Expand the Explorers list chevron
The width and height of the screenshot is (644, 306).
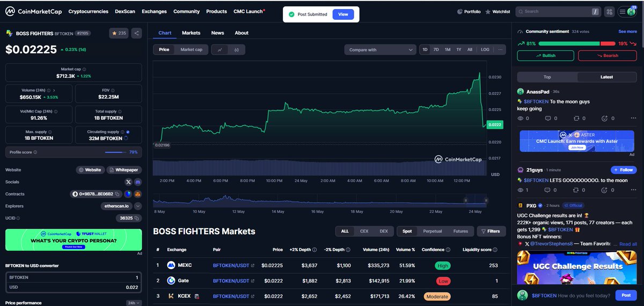click(x=138, y=206)
